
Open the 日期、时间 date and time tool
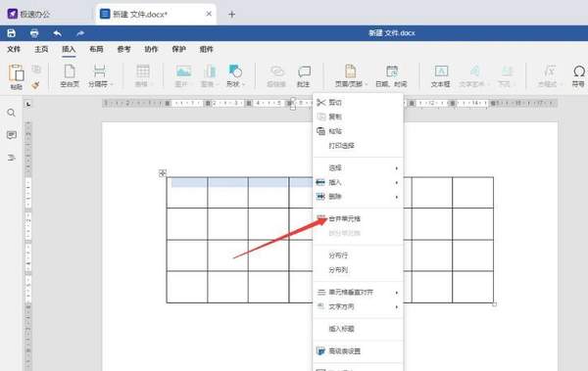pos(391,75)
